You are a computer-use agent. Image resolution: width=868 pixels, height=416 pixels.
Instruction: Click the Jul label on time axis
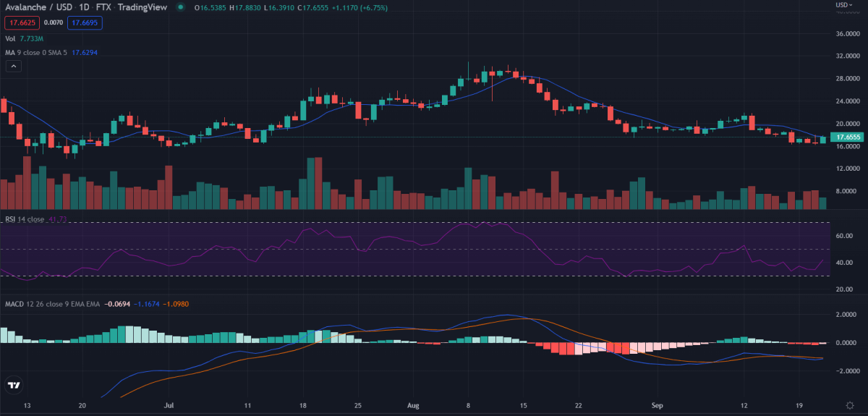click(x=169, y=407)
